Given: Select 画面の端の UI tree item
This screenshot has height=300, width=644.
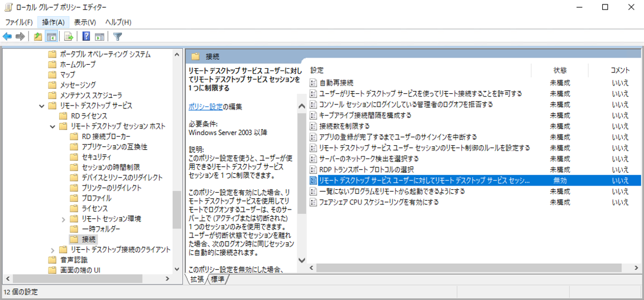Looking at the screenshot, I should 80,270.
